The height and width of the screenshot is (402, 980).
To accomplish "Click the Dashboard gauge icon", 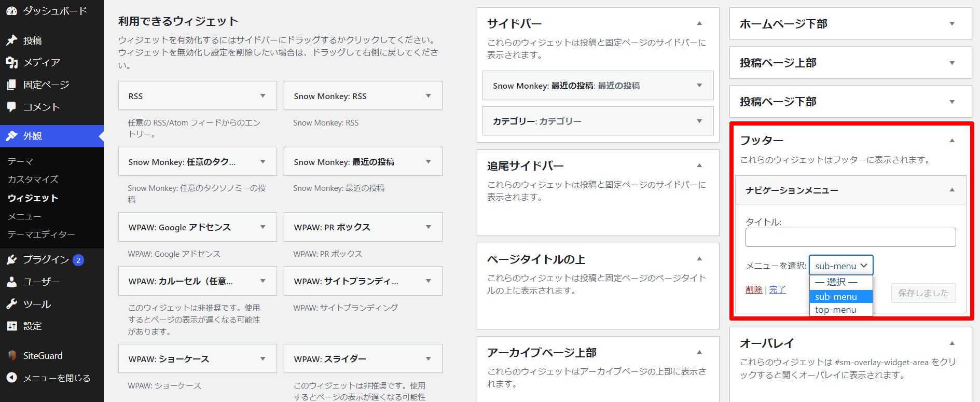I will [11, 10].
